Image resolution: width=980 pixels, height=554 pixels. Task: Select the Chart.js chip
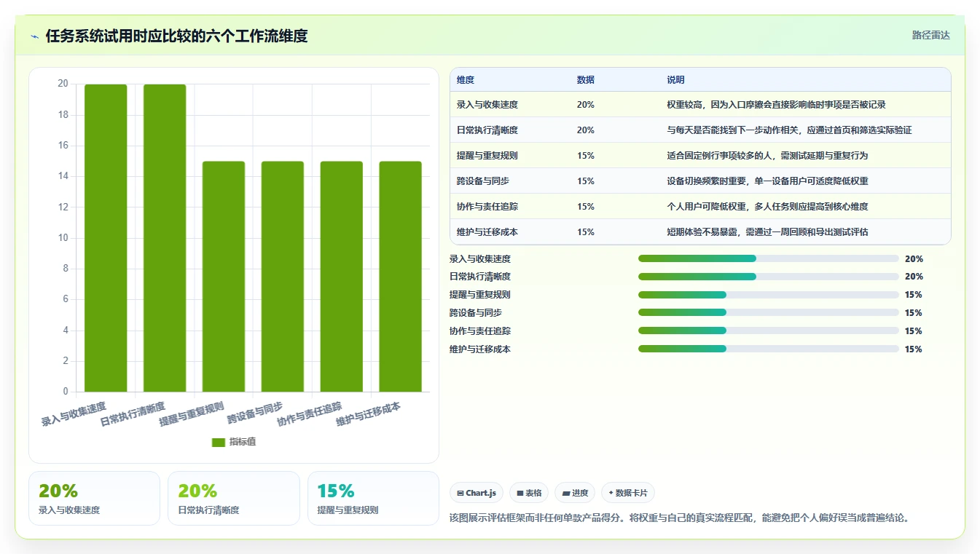click(x=477, y=493)
